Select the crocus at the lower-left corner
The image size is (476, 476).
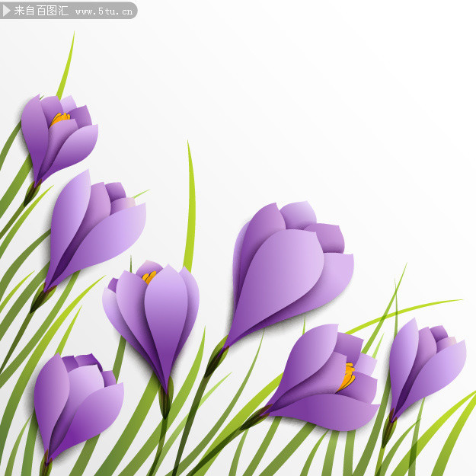78,407
